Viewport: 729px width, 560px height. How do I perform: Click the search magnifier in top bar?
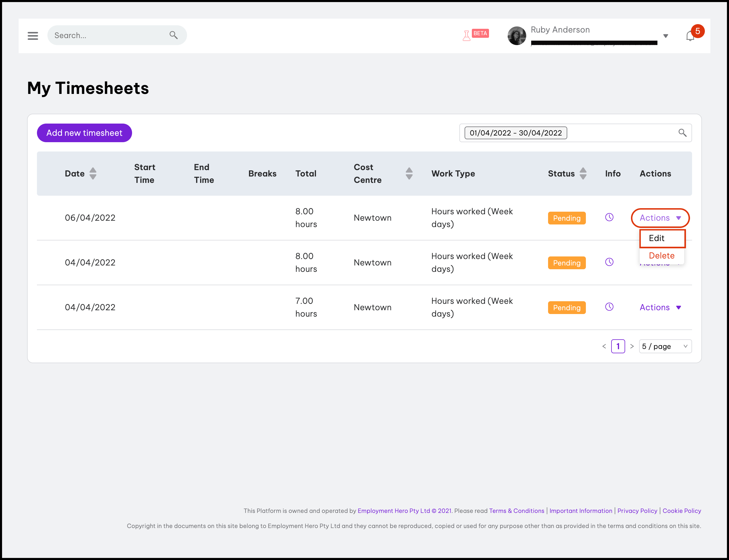click(x=173, y=35)
